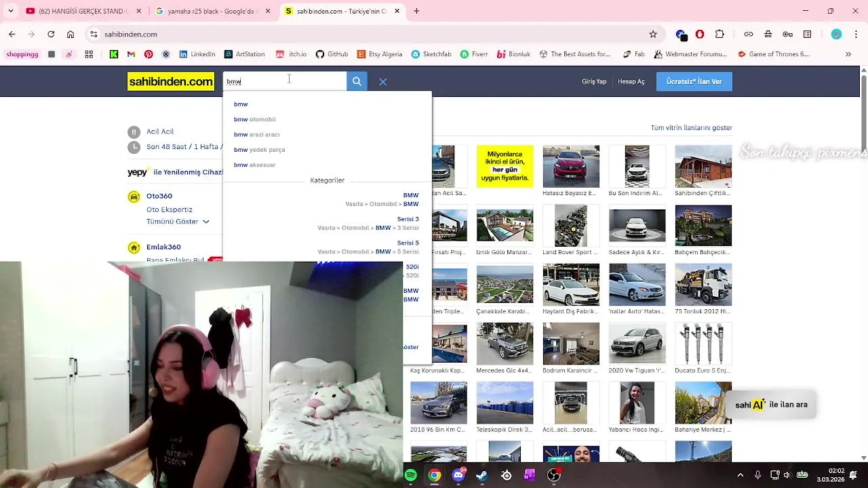Screen dimensions: 868x488
Task: Click Hesap Aç
Action: coord(631,81)
